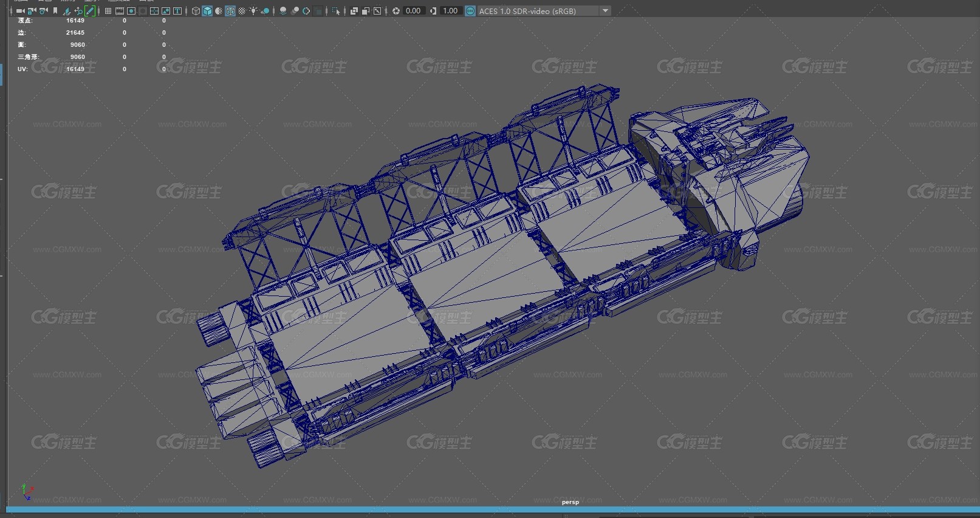The width and height of the screenshot is (980, 518).
Task: Click the Multisample Anti-aliasing icon
Action: tap(306, 11)
